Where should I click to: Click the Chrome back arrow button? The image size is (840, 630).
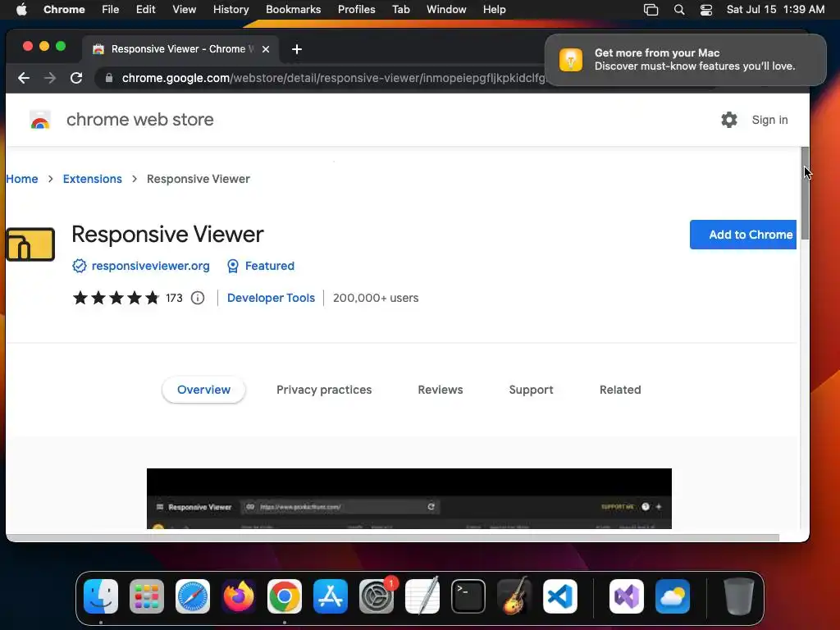(24, 78)
